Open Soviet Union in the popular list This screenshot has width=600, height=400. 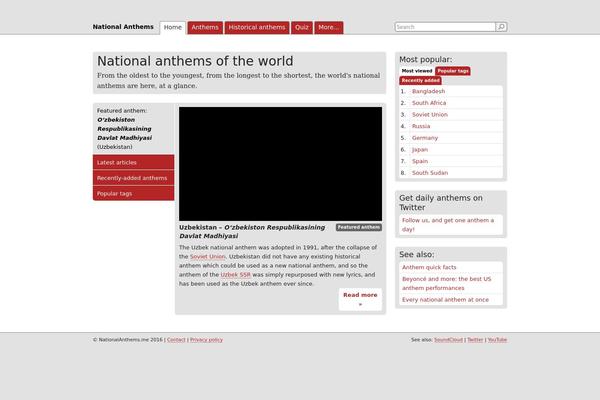pos(430,114)
